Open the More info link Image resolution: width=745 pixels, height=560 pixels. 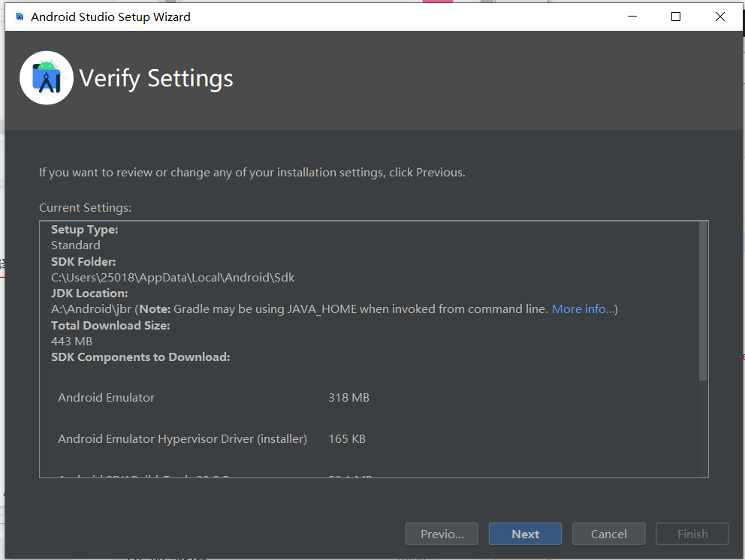pos(583,309)
